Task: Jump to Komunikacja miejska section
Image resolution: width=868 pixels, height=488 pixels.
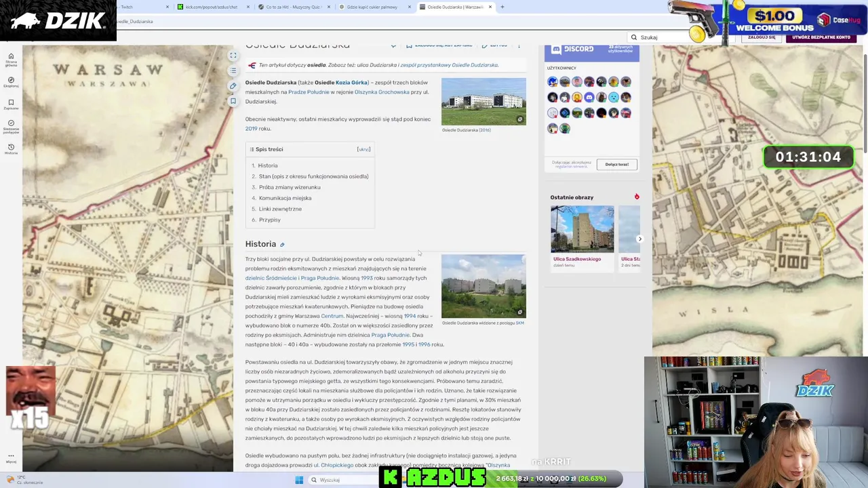Action: (285, 198)
